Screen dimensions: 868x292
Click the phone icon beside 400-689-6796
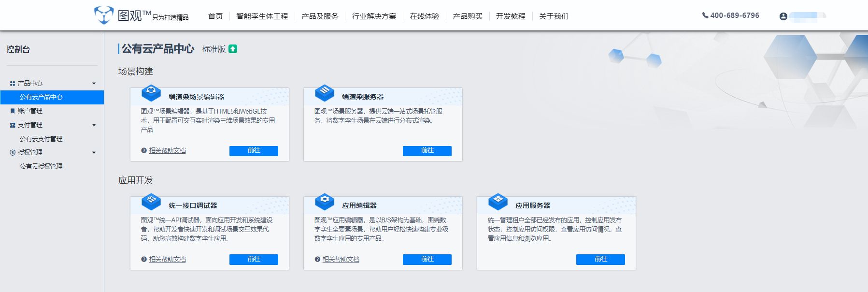pyautogui.click(x=705, y=15)
